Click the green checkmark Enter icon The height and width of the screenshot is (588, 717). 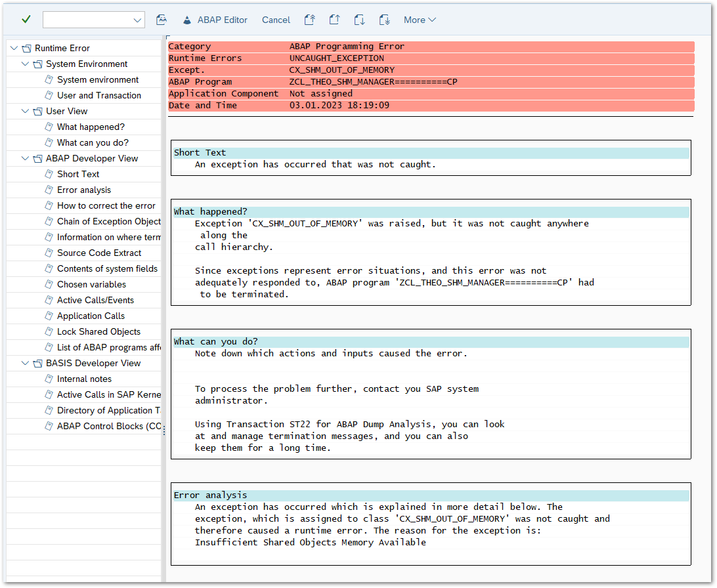(26, 20)
